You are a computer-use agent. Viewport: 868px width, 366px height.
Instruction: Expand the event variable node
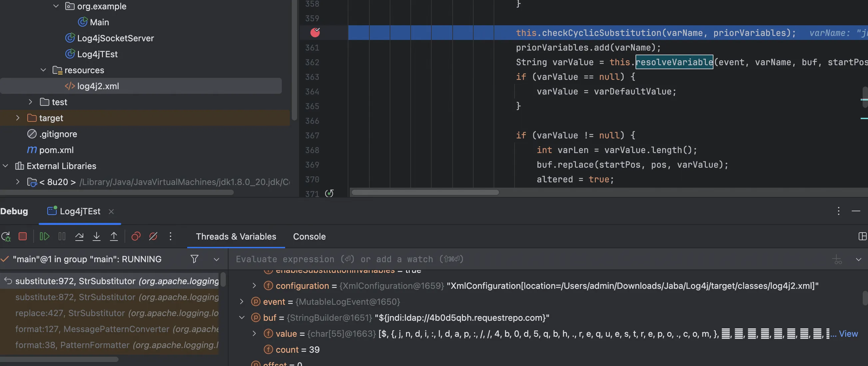click(x=241, y=302)
